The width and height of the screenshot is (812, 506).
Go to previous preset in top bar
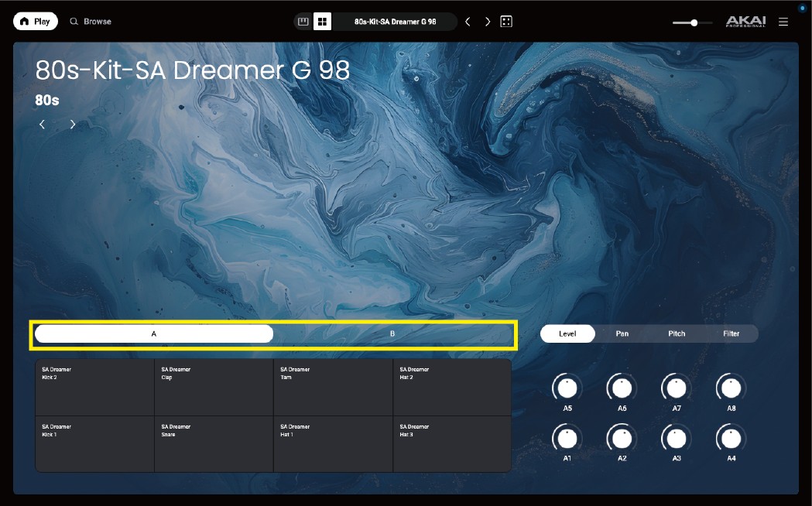pyautogui.click(x=468, y=22)
